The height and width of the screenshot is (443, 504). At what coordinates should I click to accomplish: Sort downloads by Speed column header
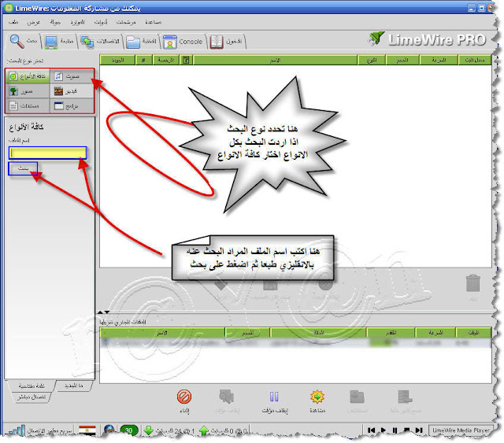pos(435,333)
